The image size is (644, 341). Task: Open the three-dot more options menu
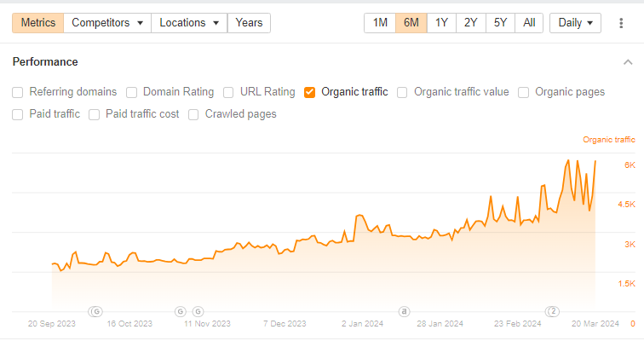(621, 23)
